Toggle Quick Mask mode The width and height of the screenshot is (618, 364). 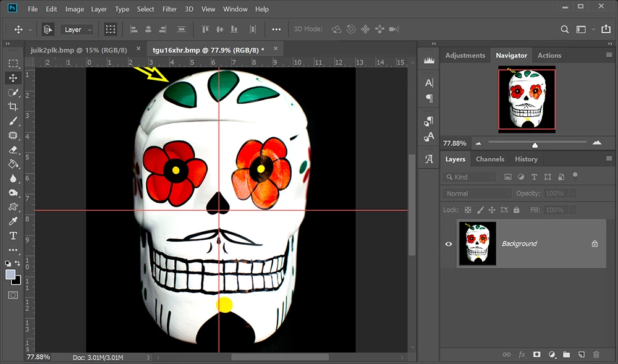[x=13, y=295]
